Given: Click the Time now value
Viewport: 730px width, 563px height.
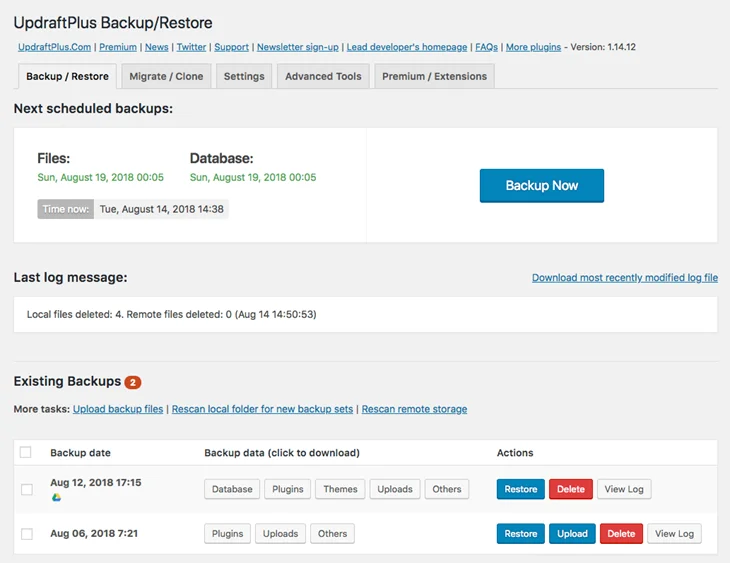Looking at the screenshot, I should [x=162, y=209].
